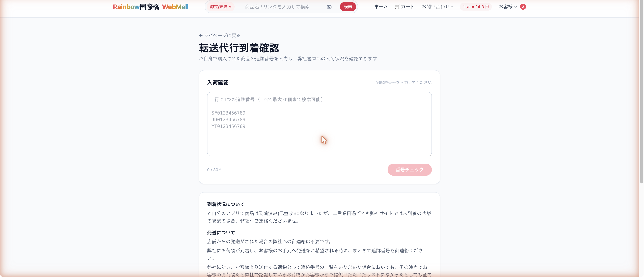The image size is (644, 277).
Task: Open the Rainbow国際橋 WebMall logo home link
Action: coord(151,7)
